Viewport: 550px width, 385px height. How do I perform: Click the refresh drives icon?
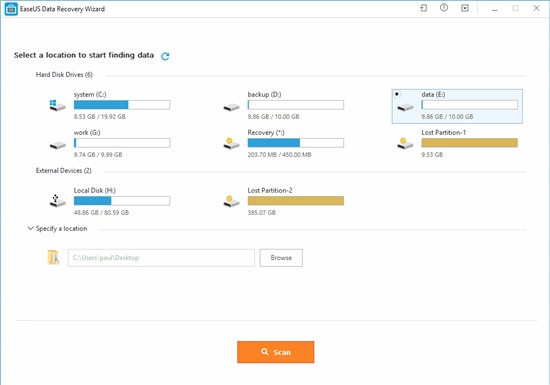tap(165, 56)
